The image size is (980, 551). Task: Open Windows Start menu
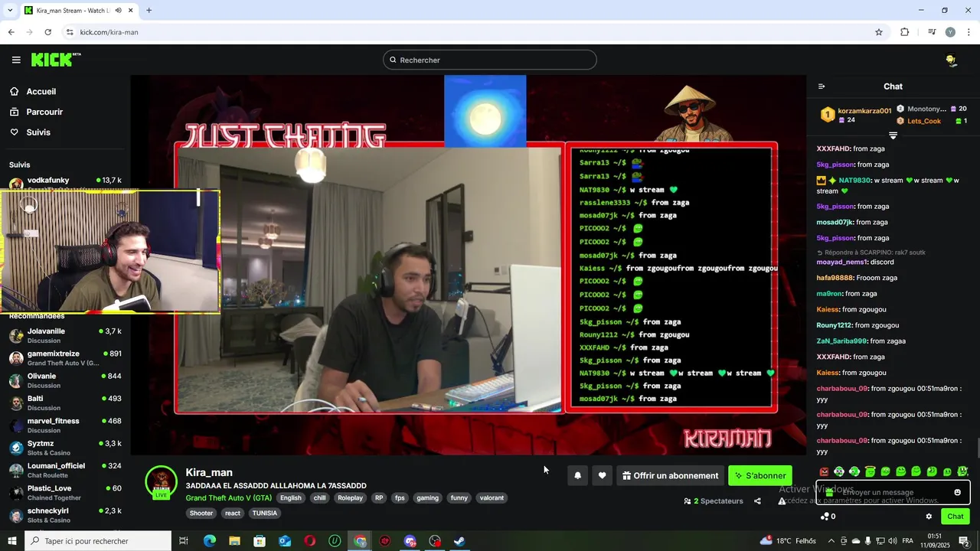point(12,541)
